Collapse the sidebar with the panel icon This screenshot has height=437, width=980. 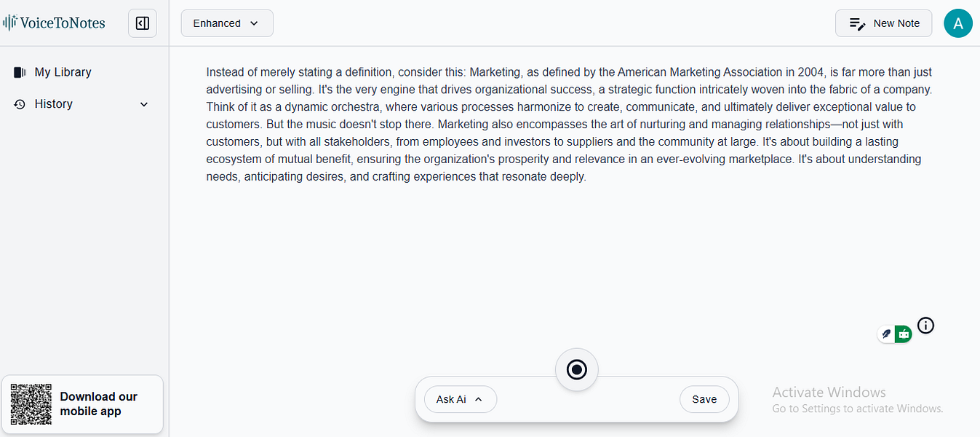142,23
